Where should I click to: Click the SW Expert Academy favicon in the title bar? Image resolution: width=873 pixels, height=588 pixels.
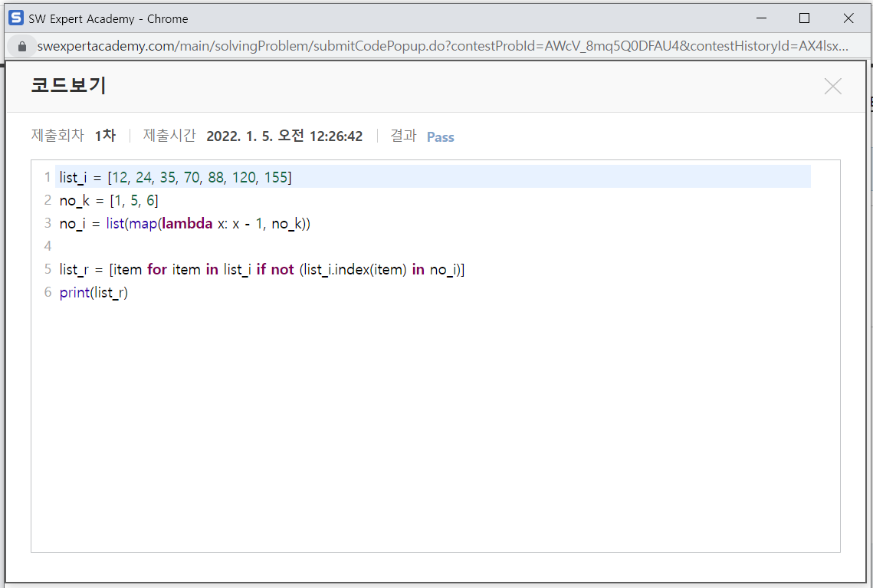16,18
